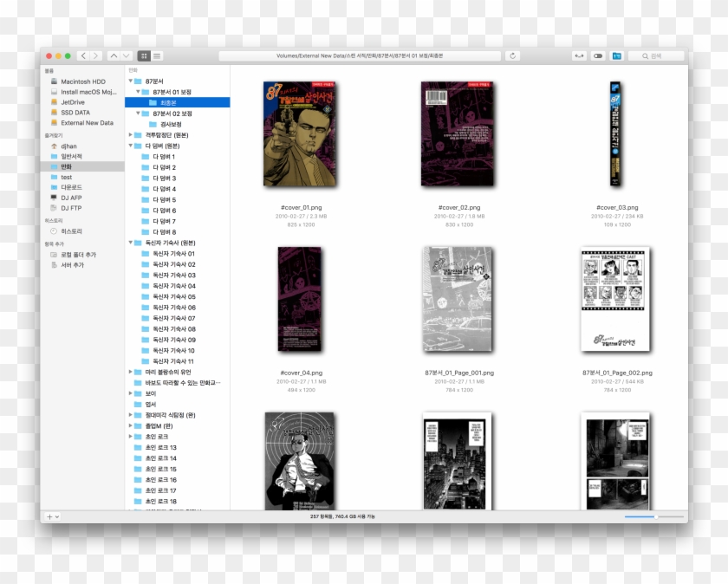Click the expand-width arrows icon in the toolbar
This screenshot has height=584, width=728.
coord(578,55)
